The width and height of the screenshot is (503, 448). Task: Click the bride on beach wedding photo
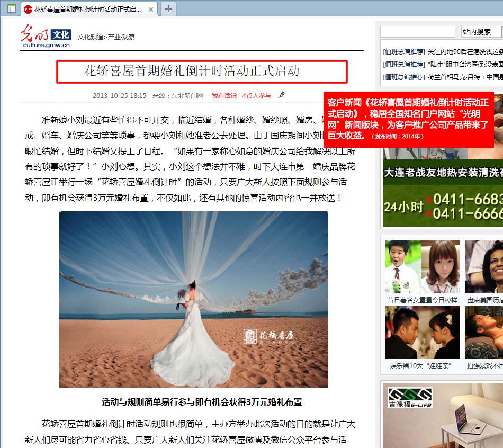(193, 299)
